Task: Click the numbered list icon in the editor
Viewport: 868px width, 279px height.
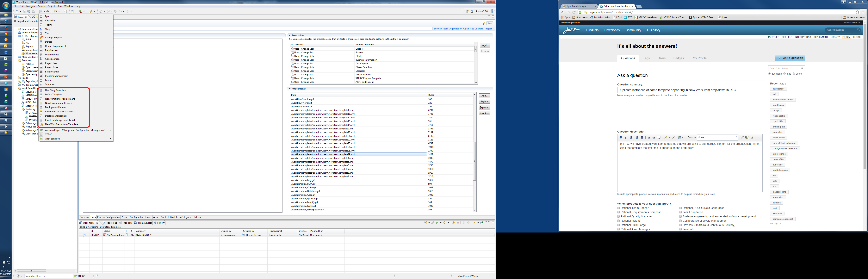Action: coord(637,138)
